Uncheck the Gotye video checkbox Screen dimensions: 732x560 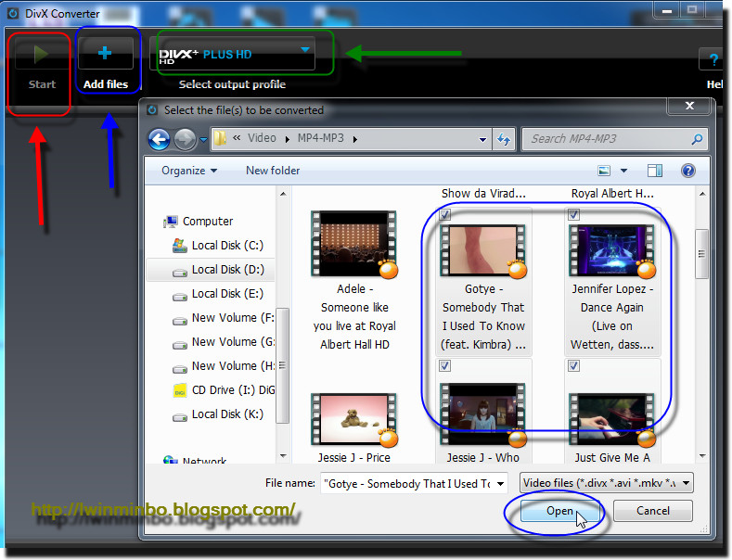point(445,215)
